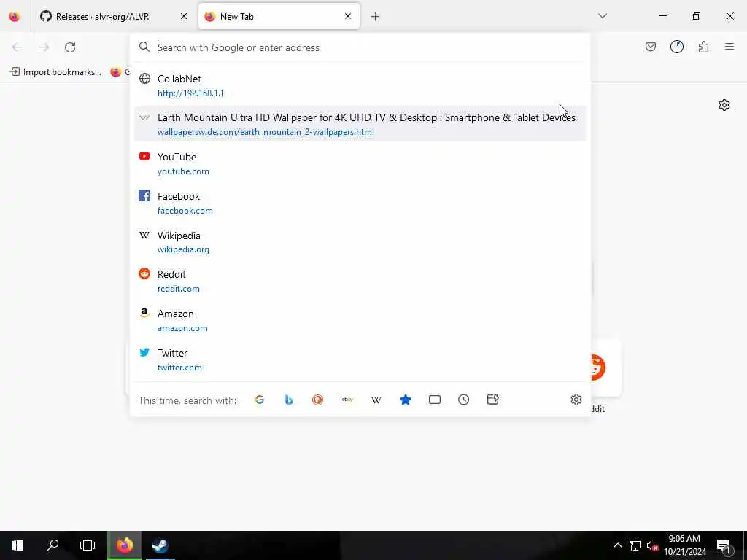Open a new tab with plus button
This screenshot has width=747, height=560.
click(376, 17)
